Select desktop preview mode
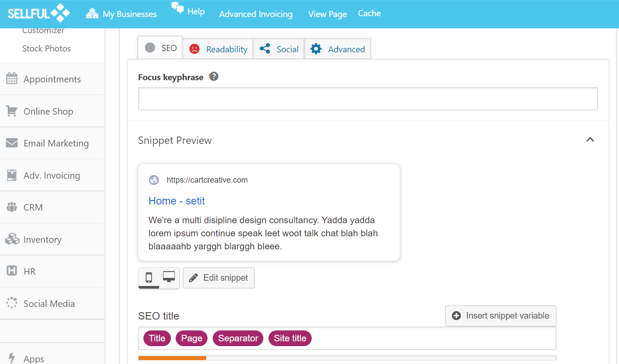This screenshot has height=364, width=619. click(169, 277)
